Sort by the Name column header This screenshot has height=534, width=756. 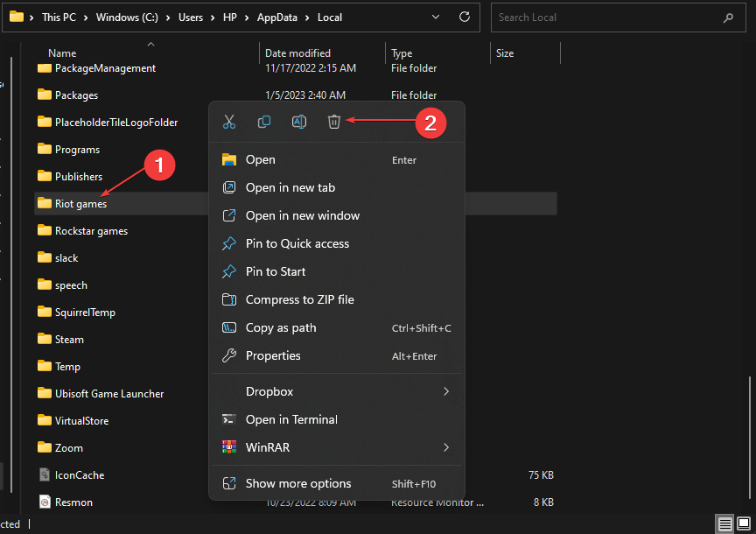click(62, 53)
